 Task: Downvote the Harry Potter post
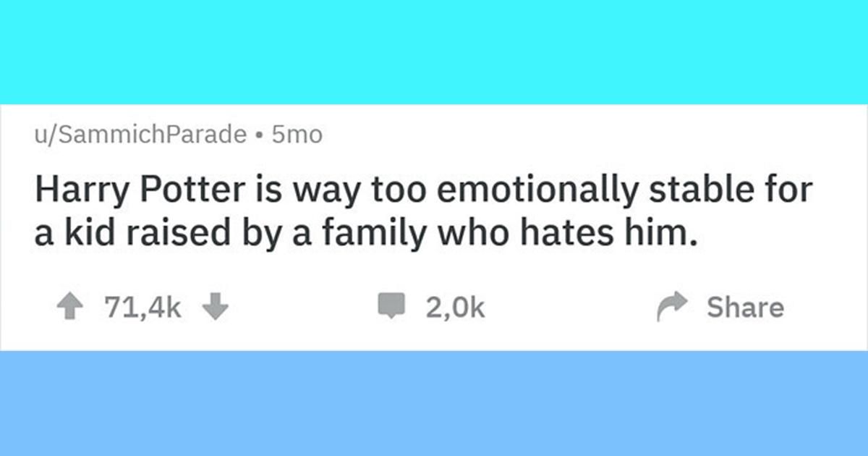[x=215, y=308]
